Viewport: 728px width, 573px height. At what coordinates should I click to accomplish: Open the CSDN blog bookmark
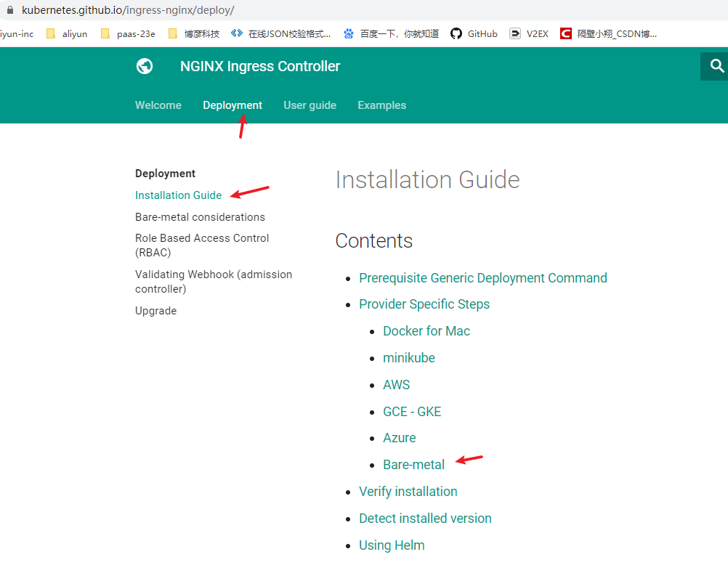[x=608, y=33]
